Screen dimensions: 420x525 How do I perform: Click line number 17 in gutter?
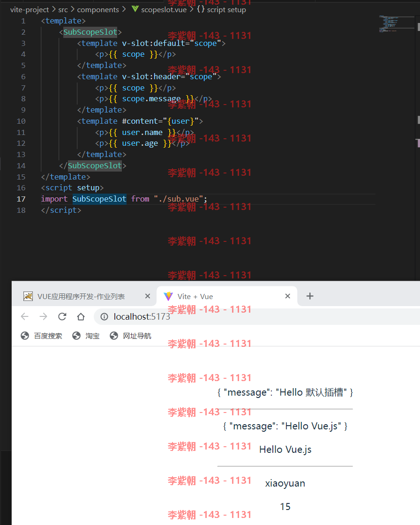pyautogui.click(x=21, y=199)
